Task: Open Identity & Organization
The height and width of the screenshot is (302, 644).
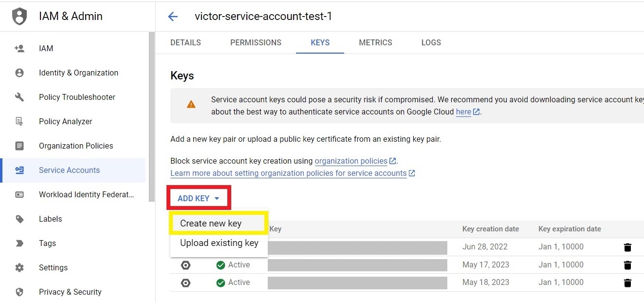Action: [x=78, y=73]
